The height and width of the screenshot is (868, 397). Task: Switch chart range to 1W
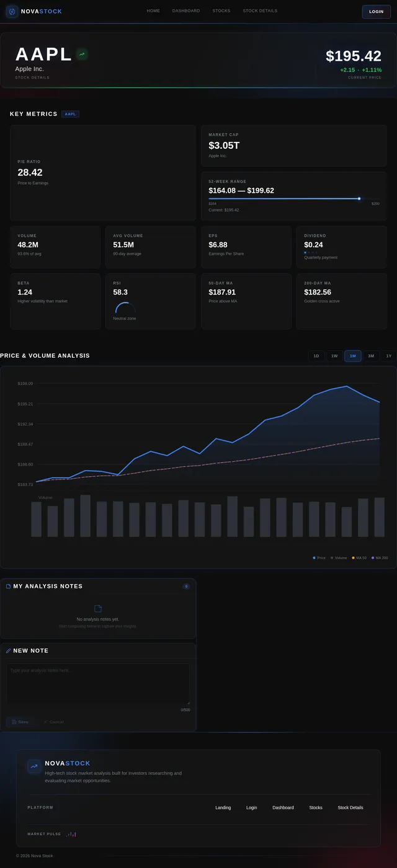[x=334, y=356]
